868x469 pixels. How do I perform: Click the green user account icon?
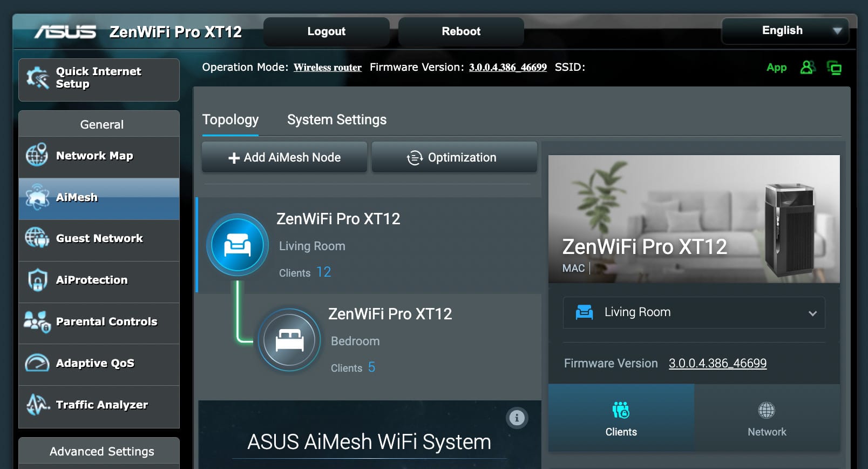click(x=807, y=68)
